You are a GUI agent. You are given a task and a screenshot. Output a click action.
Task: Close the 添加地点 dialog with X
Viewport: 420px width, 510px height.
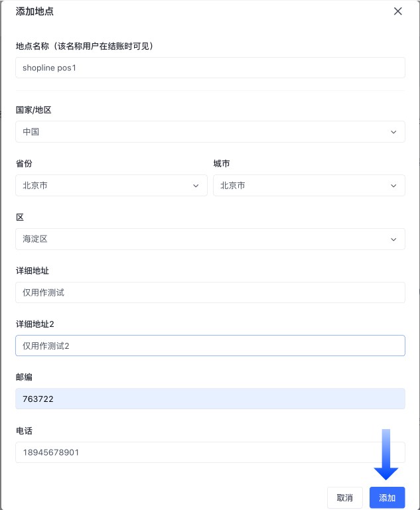398,11
